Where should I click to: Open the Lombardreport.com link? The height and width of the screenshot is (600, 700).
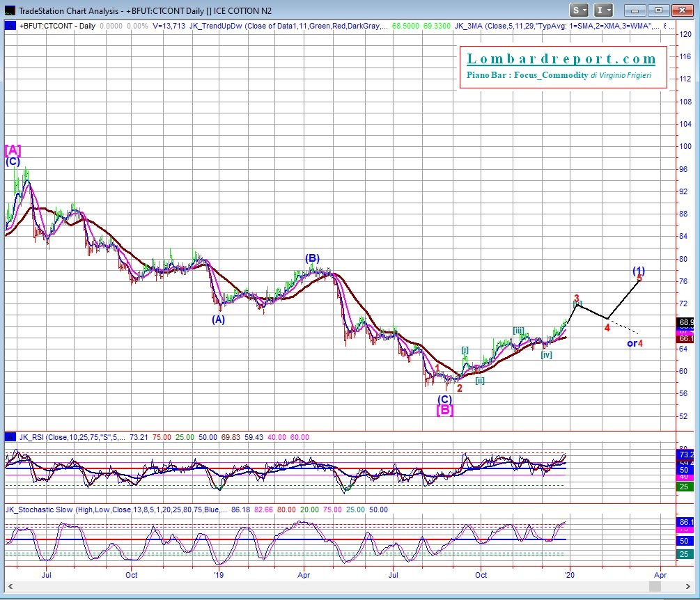point(561,59)
